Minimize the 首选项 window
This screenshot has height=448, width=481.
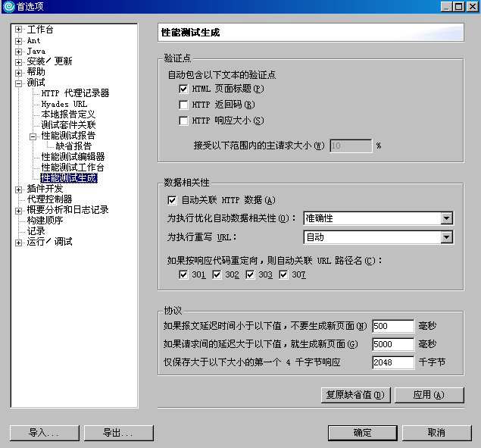click(x=446, y=7)
